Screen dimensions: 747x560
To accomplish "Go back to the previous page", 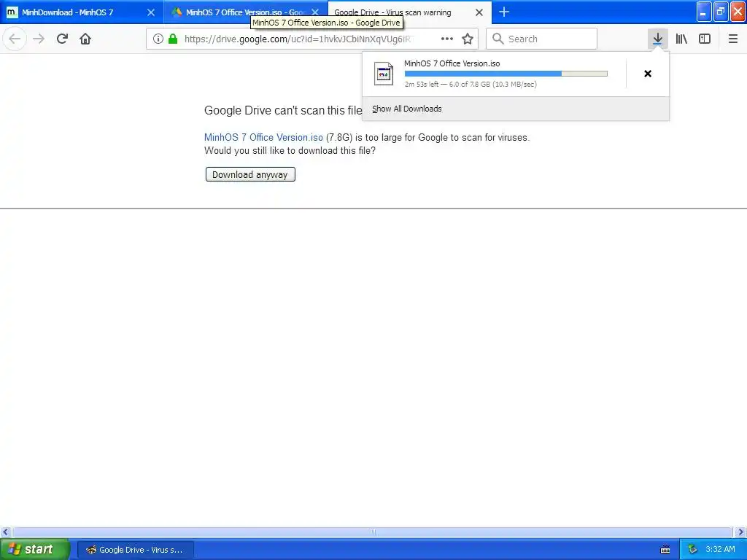I will [15, 39].
